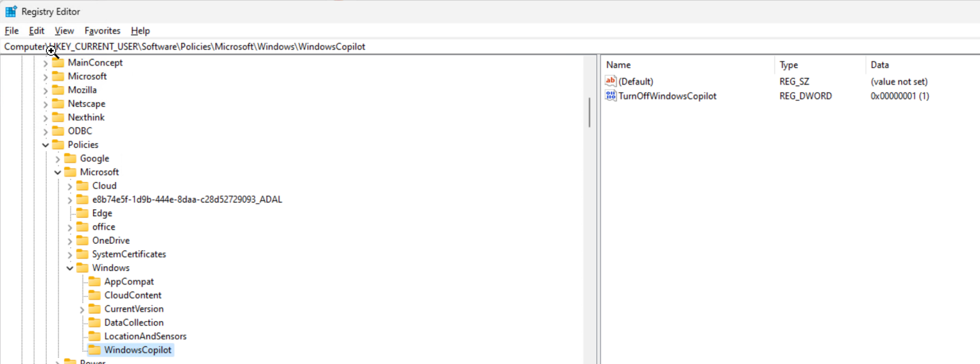Expand the office key
This screenshot has height=364, width=980.
pyautogui.click(x=70, y=227)
